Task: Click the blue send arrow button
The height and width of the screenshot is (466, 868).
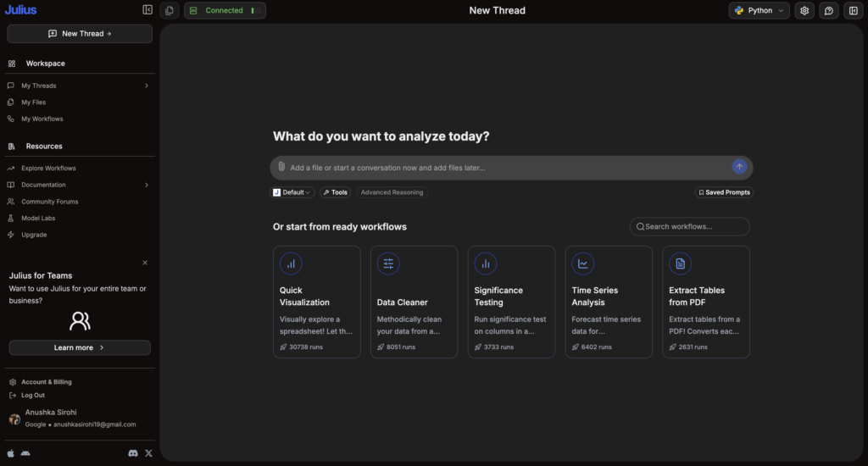Action: pos(739,167)
